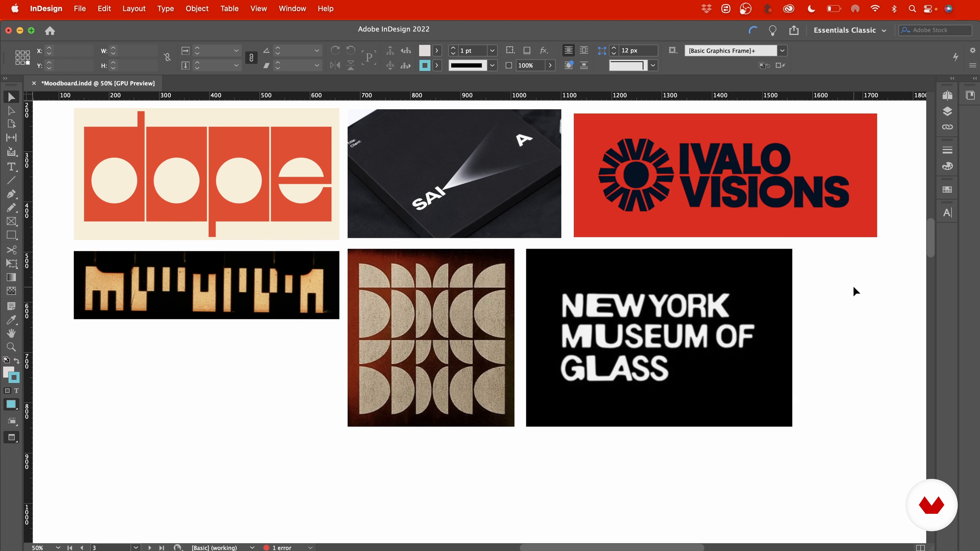Toggle constrain scaling percentages link
Image resolution: width=980 pixels, height=551 pixels.
(x=251, y=57)
